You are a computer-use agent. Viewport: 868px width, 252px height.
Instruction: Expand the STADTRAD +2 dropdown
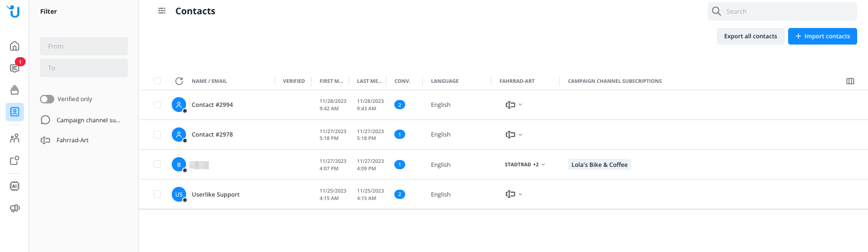tap(524, 165)
